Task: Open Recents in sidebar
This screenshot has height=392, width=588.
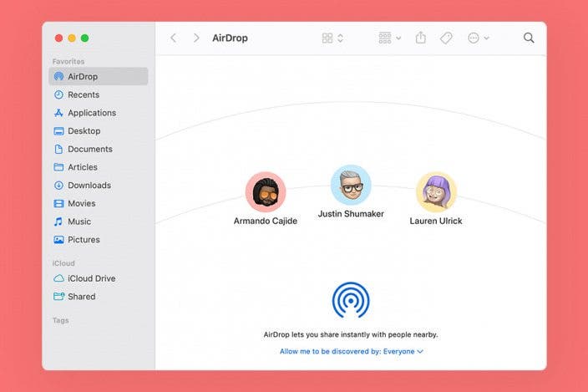Action: [99, 94]
